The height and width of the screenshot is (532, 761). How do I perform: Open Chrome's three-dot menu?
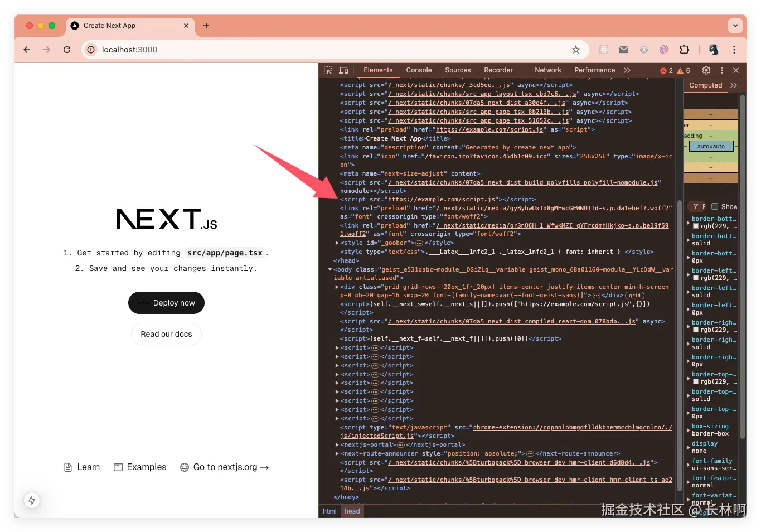coord(734,50)
